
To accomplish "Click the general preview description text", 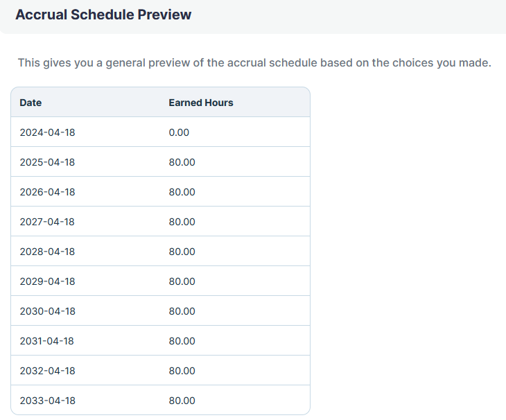I will point(254,62).
